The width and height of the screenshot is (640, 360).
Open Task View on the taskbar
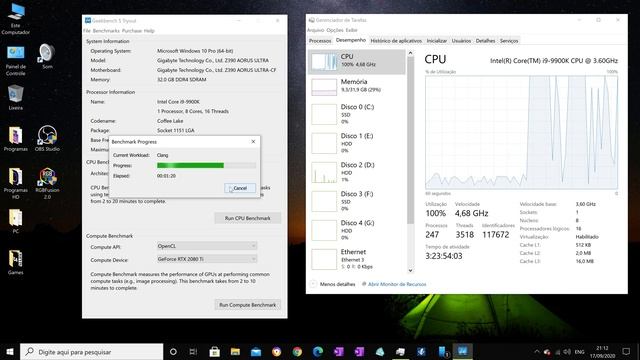click(x=193, y=351)
